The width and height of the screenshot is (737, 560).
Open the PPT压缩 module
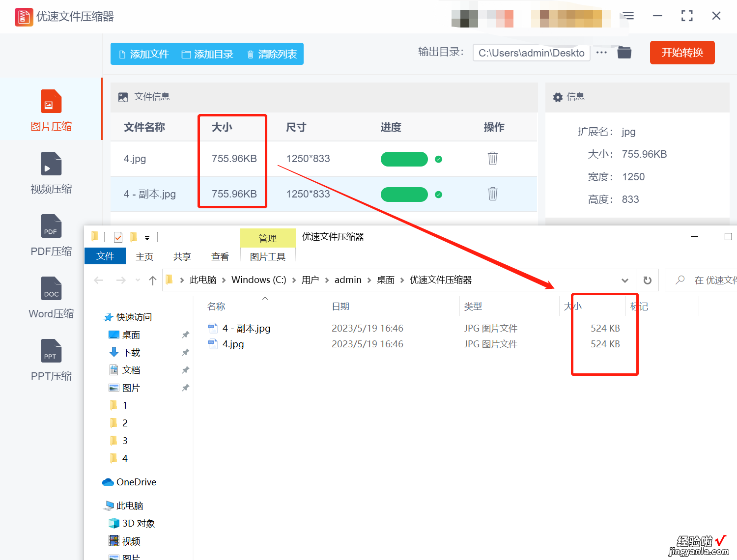click(51, 361)
